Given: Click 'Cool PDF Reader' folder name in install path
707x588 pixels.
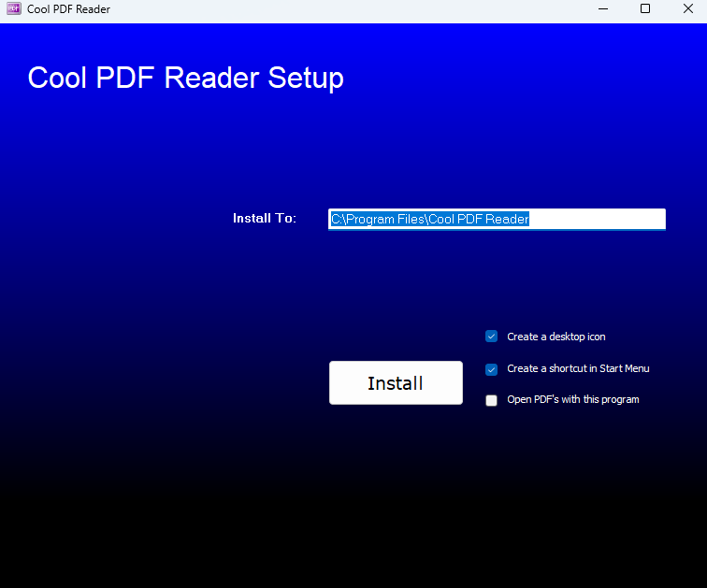Looking at the screenshot, I should [x=478, y=219].
